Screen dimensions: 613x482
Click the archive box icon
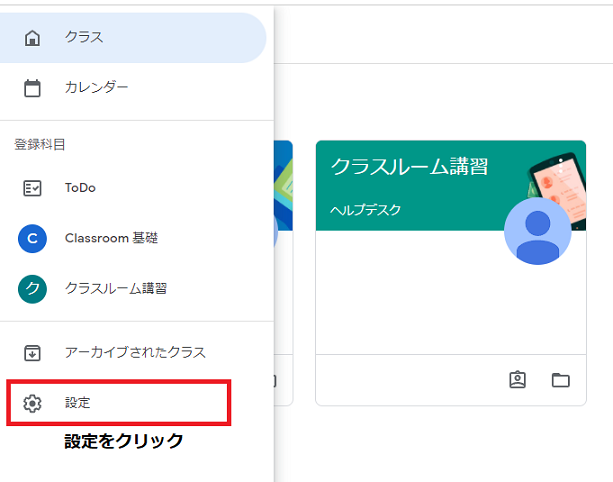(32, 353)
